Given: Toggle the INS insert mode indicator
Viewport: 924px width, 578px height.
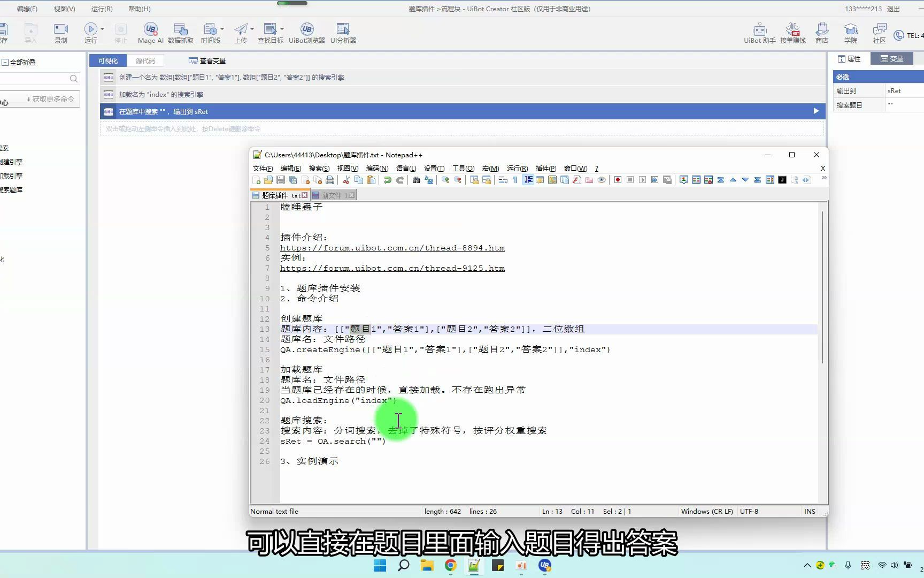Looking at the screenshot, I should point(810,511).
